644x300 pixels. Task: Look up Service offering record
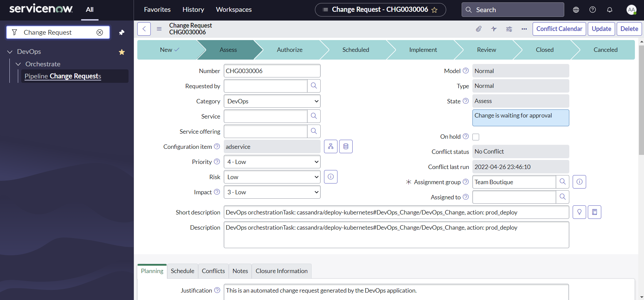(314, 131)
